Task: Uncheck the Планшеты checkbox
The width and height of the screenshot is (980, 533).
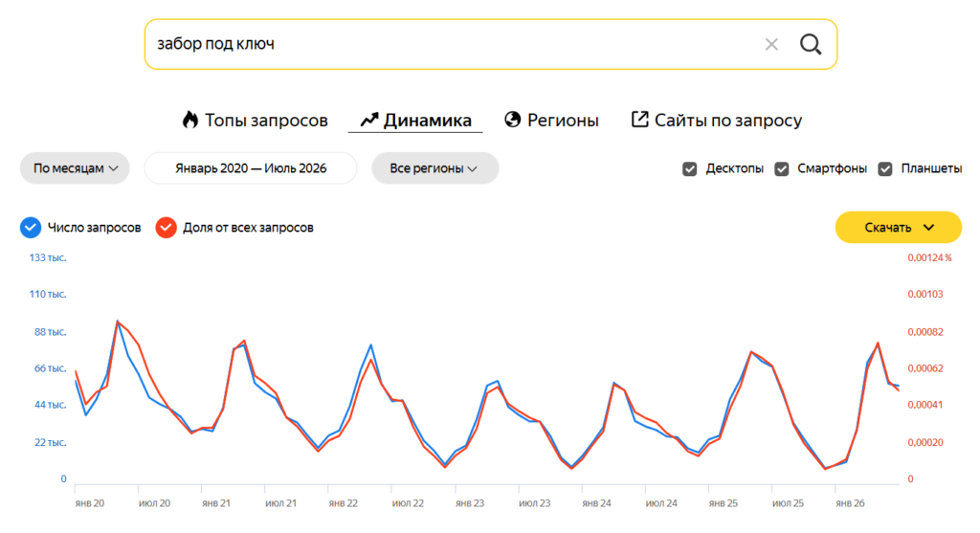Action: point(885,168)
